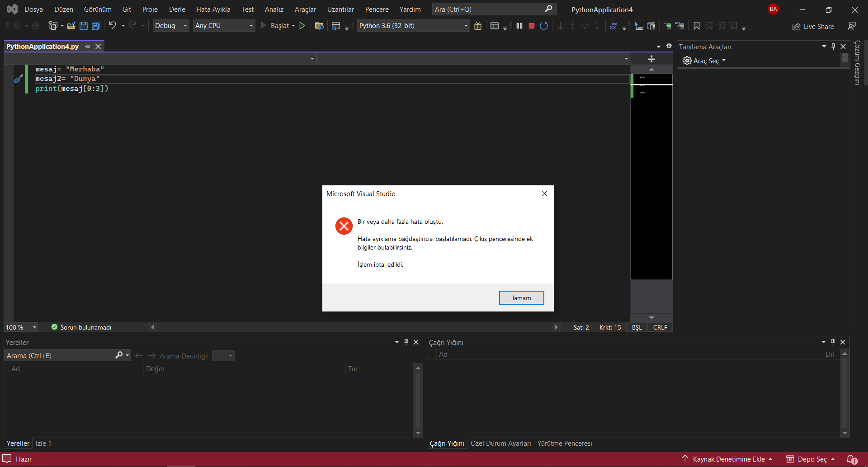Click the split editor icon above minimap
Image resolution: width=868 pixels, height=467 pixels.
[651, 59]
